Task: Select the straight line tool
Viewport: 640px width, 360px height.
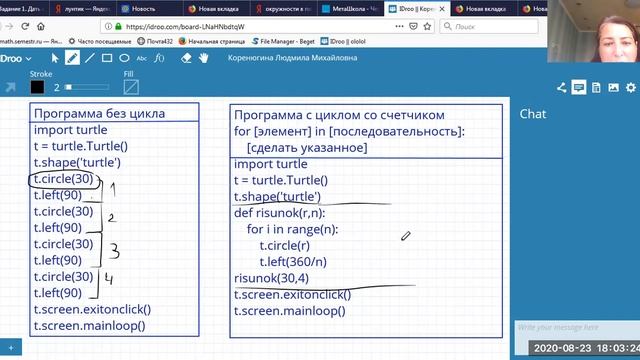Action: (x=89, y=58)
